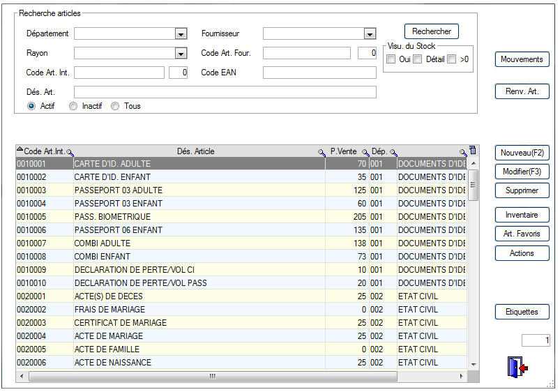
Task: Select row PASSEPORT 06 ENFANT
Action: point(241,229)
